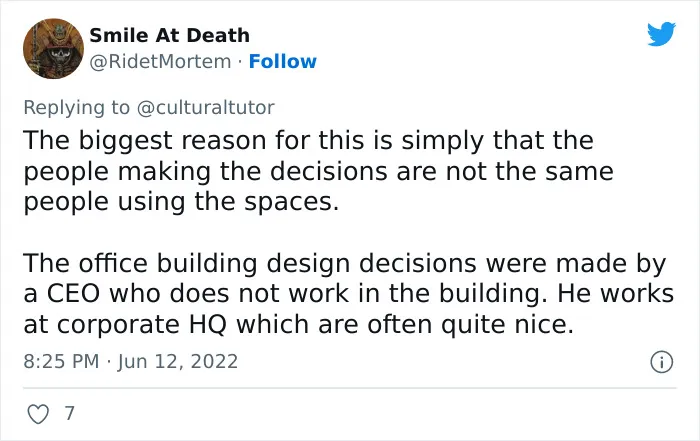
Task: Click the Jun 12, 2022 date
Action: [178, 362]
